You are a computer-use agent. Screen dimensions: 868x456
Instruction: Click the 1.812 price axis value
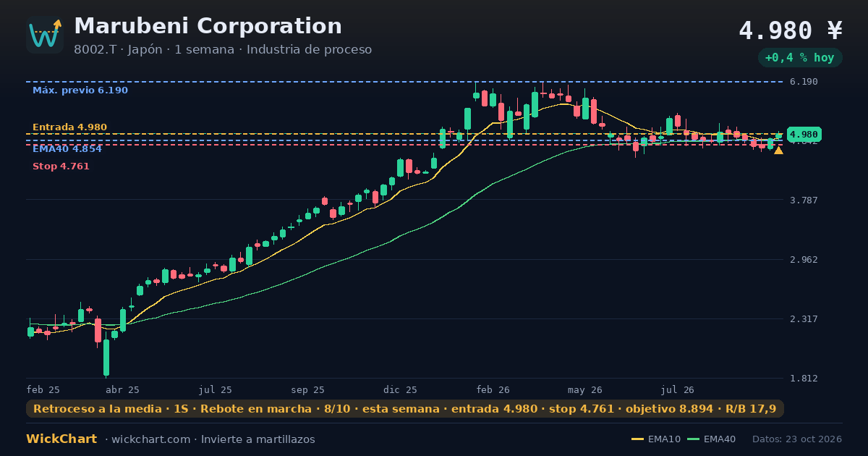804,379
